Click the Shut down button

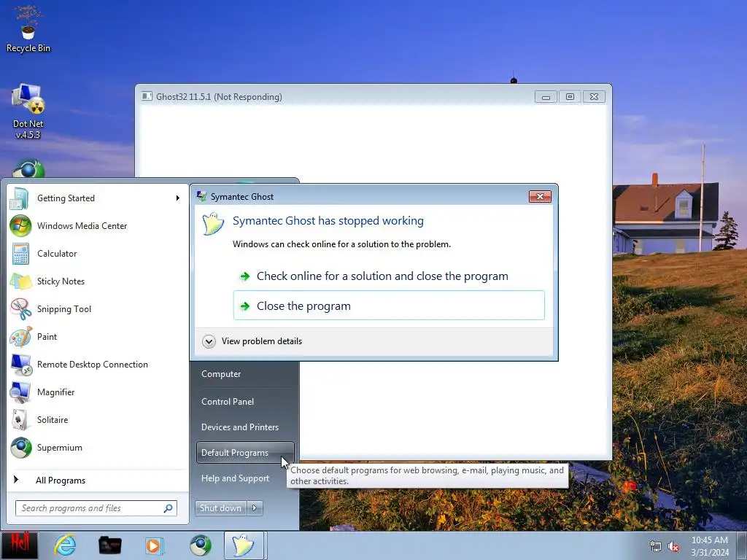(x=220, y=508)
